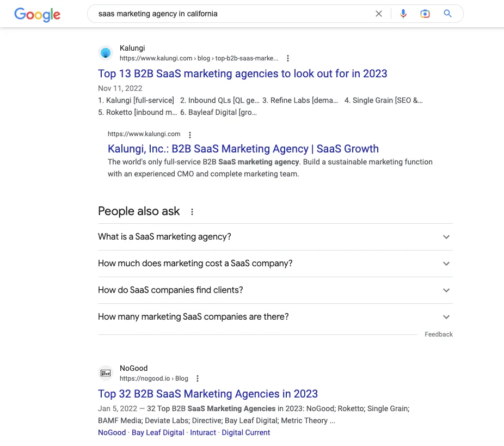This screenshot has height=446, width=504.
Task: Click the Kalungi site favicon
Action: [106, 53]
